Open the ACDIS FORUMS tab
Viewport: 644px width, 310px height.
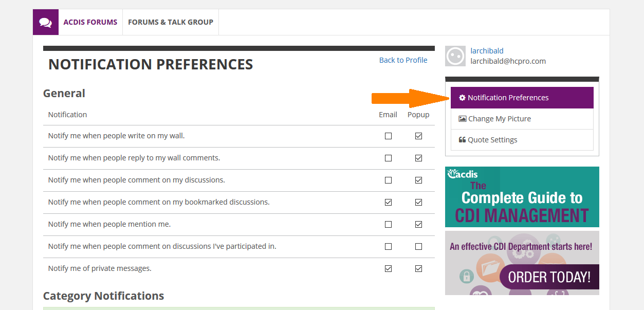(90, 22)
